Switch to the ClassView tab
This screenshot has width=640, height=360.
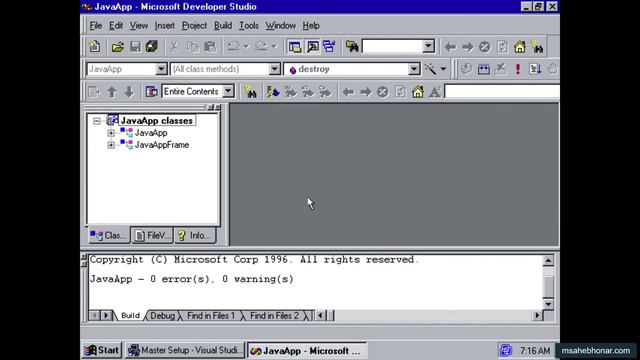coord(109,236)
